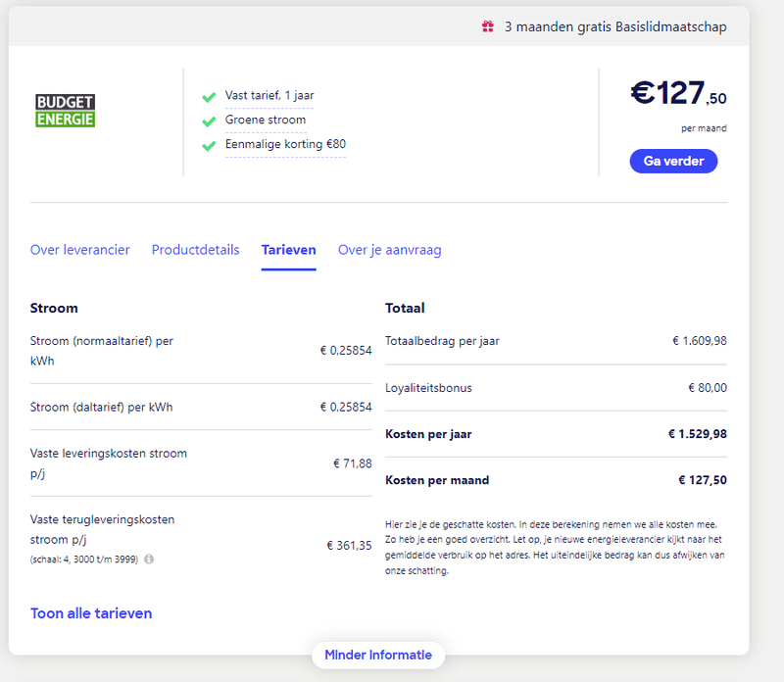The height and width of the screenshot is (682, 784).
Task: Click the Vast tarief, 1 jaar label
Action: click(269, 96)
